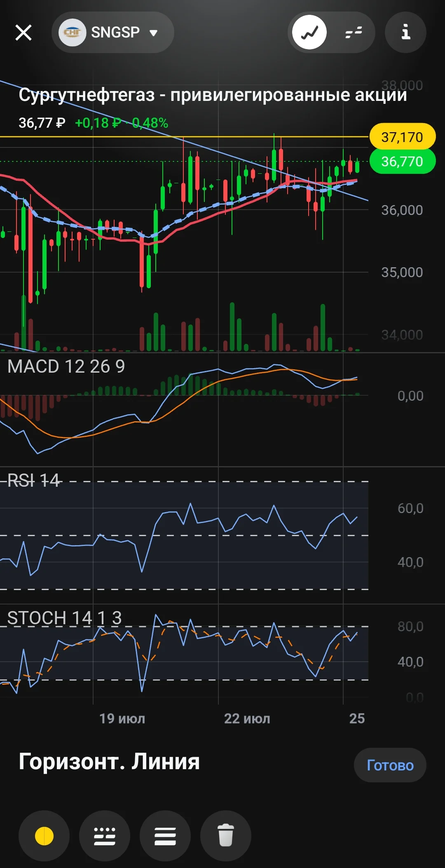Delete the horizontal line with trash icon

click(226, 836)
